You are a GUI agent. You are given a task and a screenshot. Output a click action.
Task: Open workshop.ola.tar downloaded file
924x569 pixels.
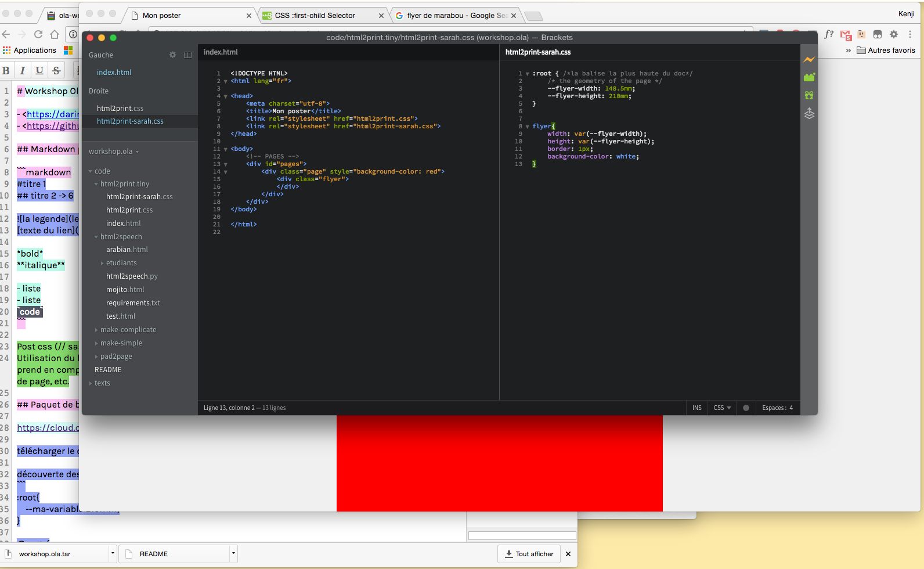pos(55,554)
